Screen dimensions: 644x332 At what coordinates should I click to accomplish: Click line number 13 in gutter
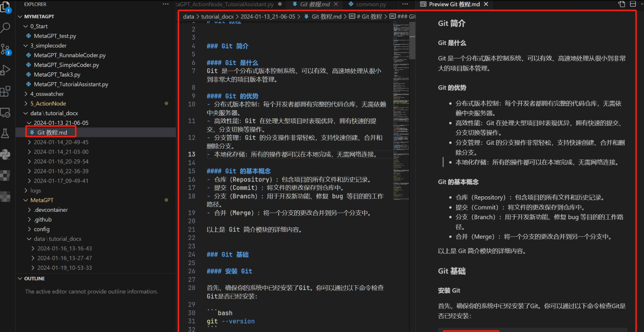[192, 154]
